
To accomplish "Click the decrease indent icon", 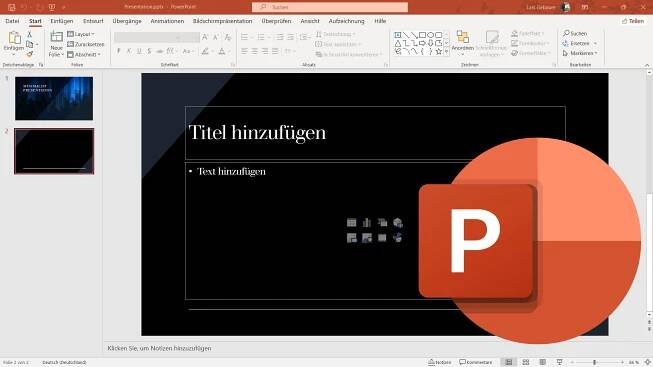I will [279, 37].
